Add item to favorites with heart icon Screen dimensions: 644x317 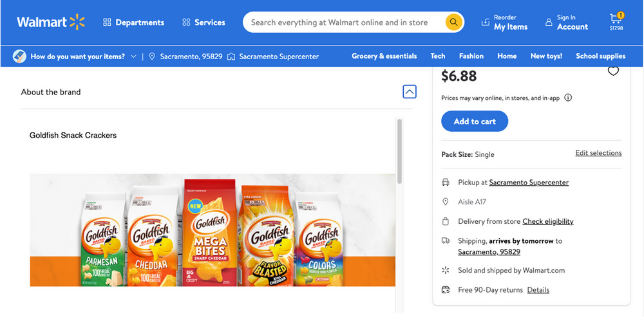pos(613,71)
